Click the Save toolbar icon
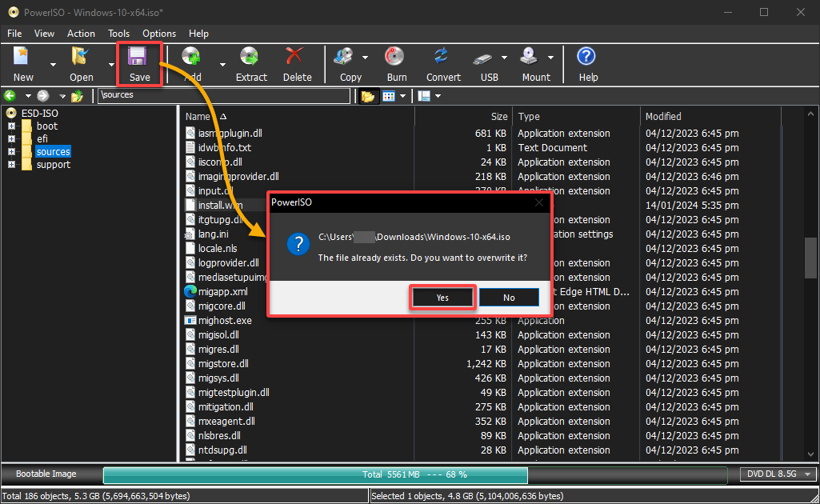Screen dimensions: 820x504 (138, 57)
